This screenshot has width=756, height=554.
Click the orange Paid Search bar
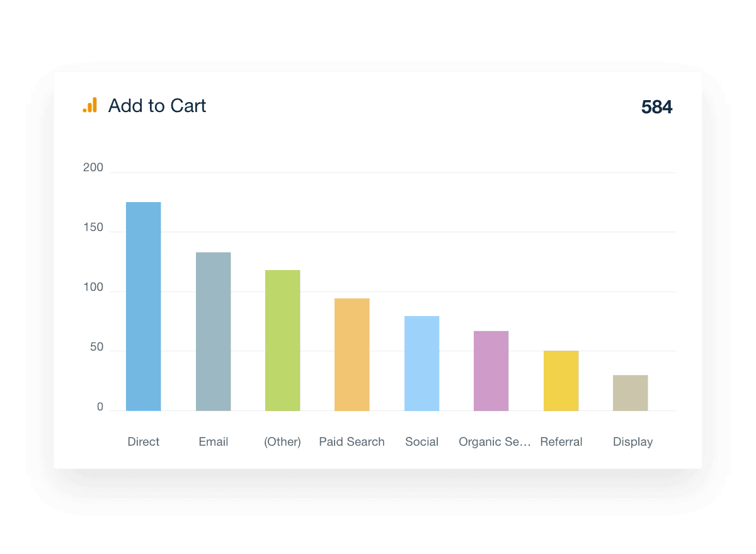point(352,354)
